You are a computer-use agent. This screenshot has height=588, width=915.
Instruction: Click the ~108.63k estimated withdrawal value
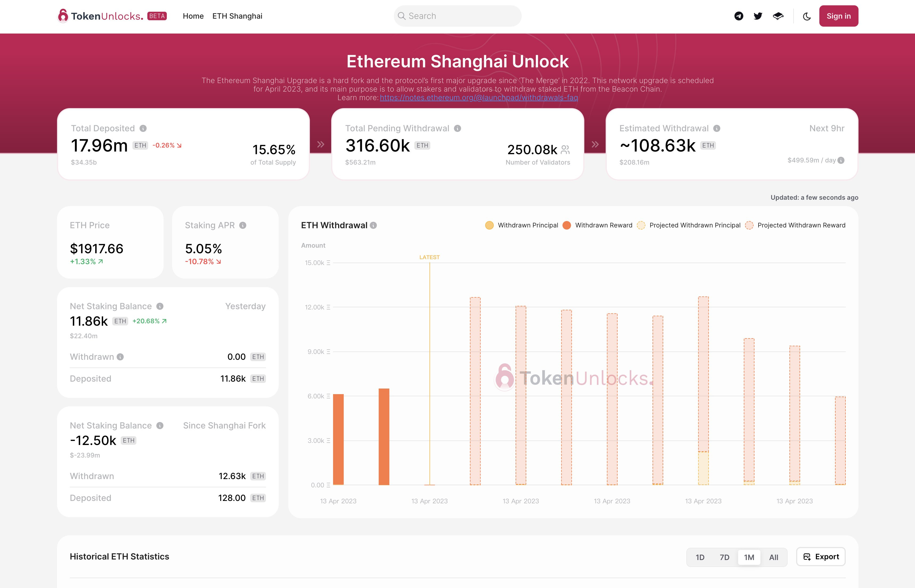[x=658, y=145]
